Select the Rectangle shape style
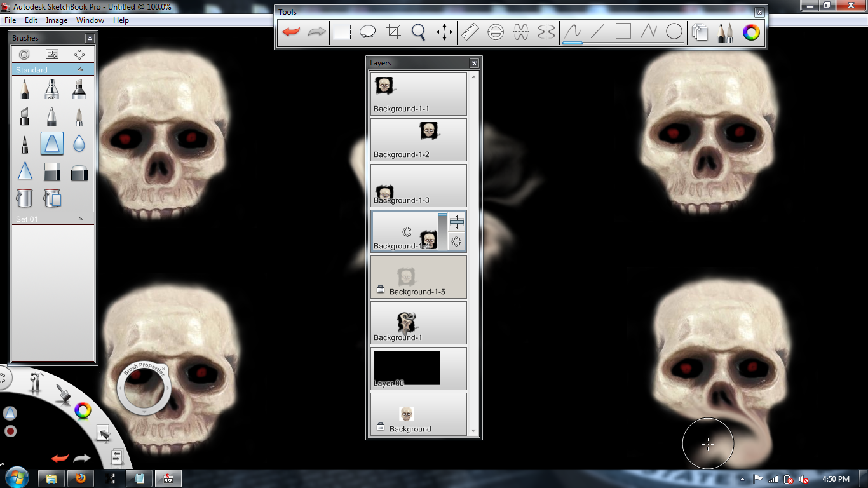Screen dimensions: 868x488 pos(623,32)
